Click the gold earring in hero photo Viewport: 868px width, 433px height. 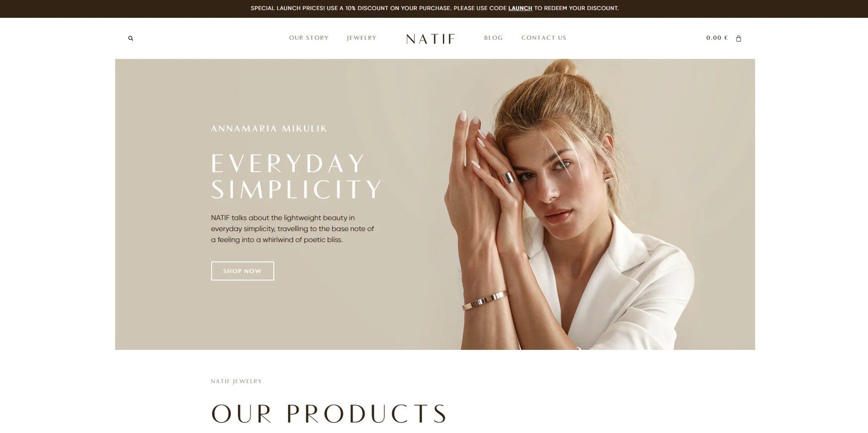pos(608,178)
